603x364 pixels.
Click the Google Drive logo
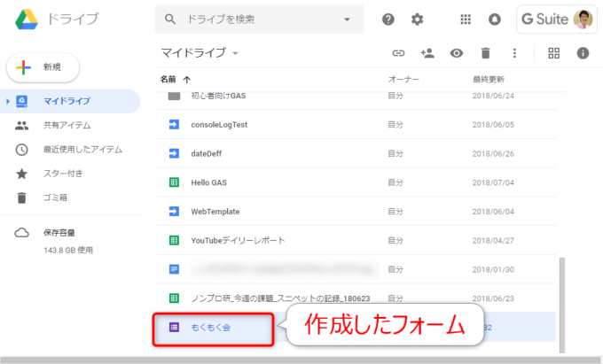click(x=27, y=19)
